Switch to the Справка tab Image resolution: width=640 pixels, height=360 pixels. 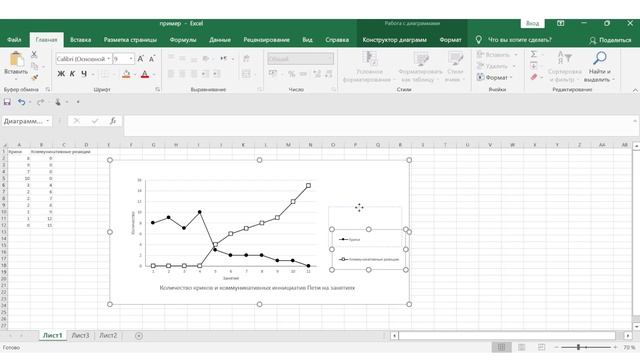(337, 40)
